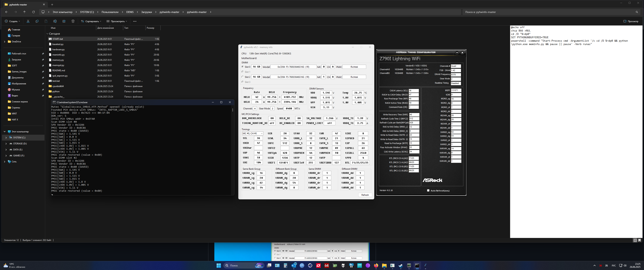Click the Refresh button in pyhwinfo
This screenshot has height=270, width=644.
(365, 195)
